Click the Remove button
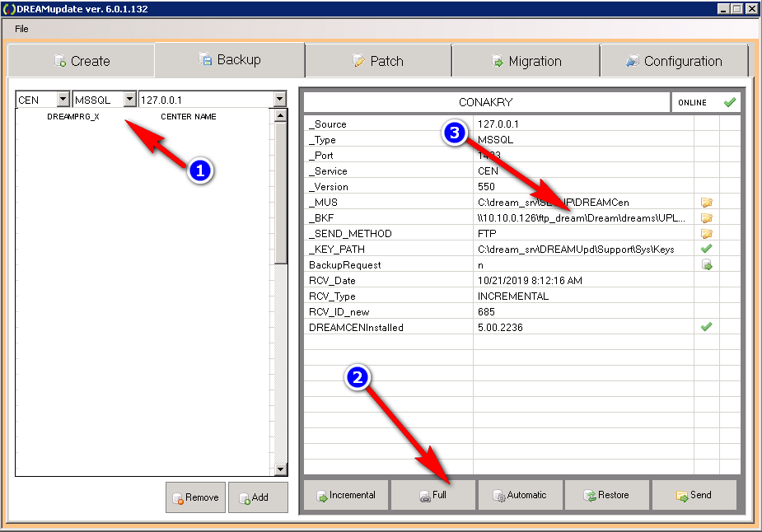 [195, 497]
